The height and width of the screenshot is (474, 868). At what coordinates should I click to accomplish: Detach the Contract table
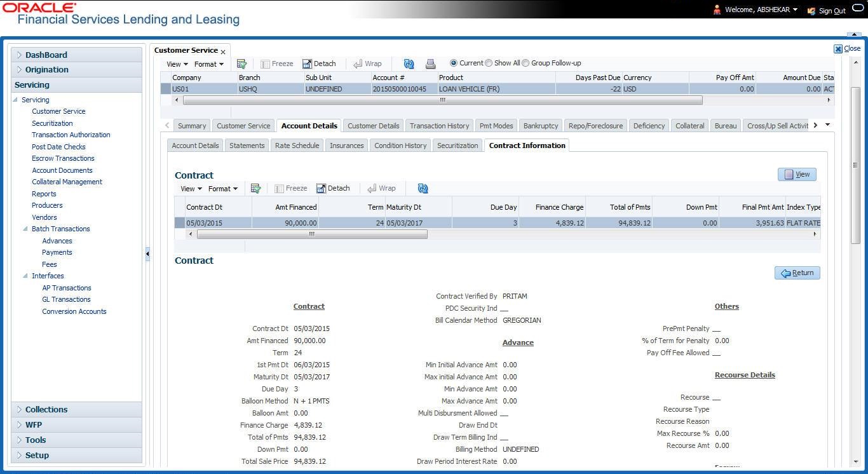pos(333,189)
